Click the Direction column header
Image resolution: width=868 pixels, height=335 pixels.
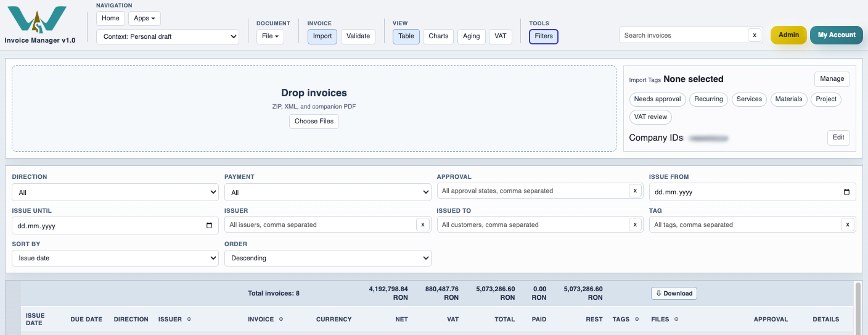pyautogui.click(x=131, y=319)
